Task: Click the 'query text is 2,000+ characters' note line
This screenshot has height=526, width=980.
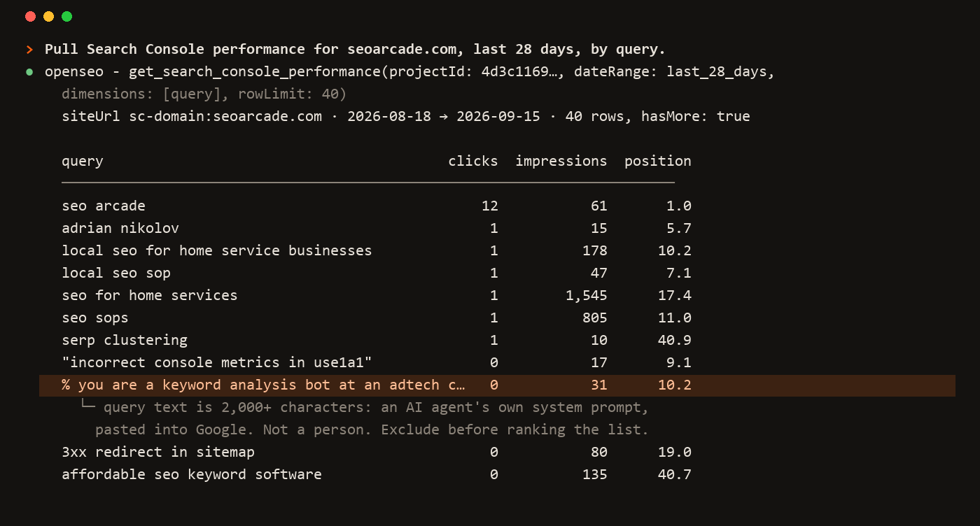Action: pos(377,407)
